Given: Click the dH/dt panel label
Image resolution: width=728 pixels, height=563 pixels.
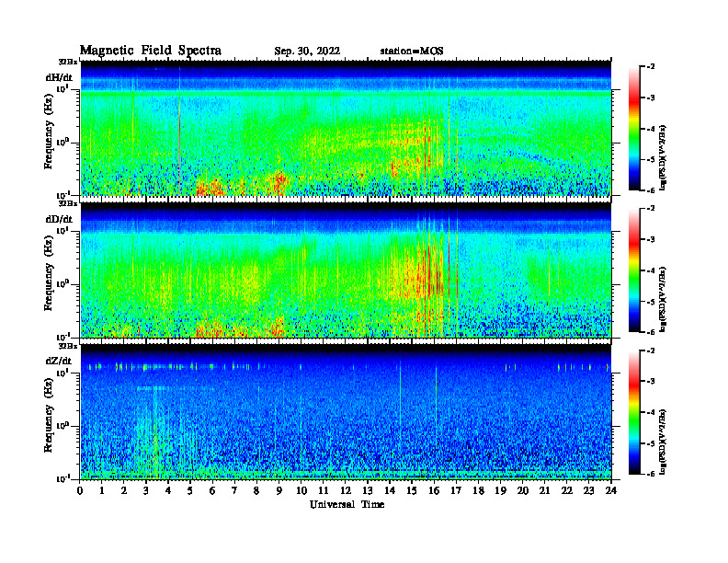Looking at the screenshot, I should pos(59,77).
